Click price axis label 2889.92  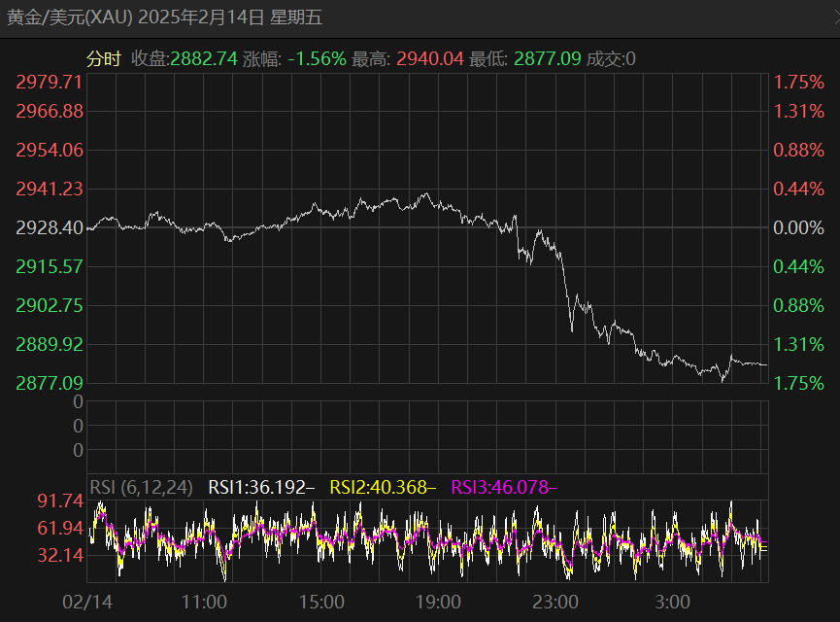[50, 344]
